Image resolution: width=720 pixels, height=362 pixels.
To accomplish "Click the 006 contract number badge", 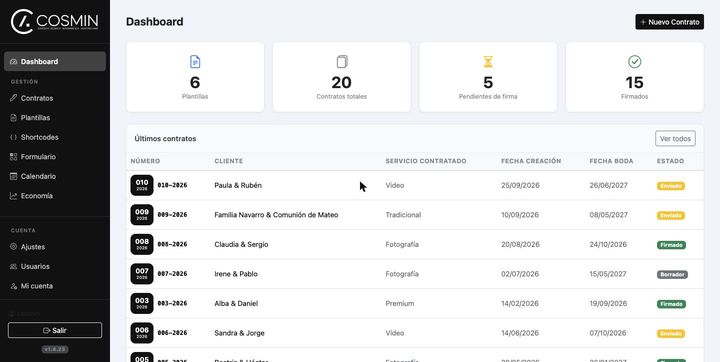I will 142,333.
